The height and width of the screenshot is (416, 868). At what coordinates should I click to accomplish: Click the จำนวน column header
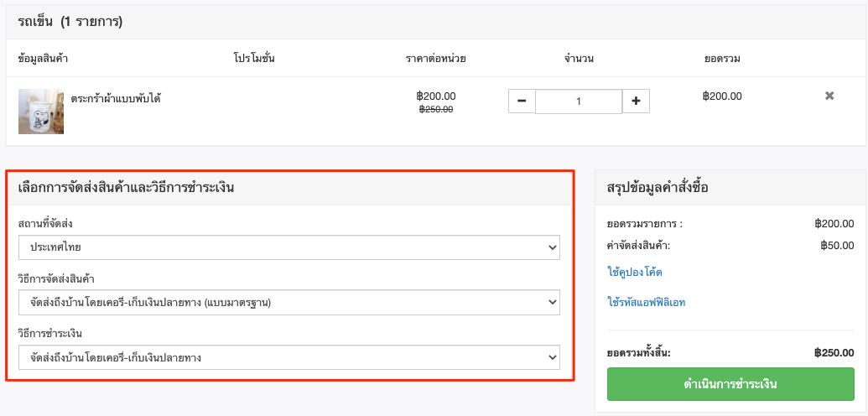pos(579,58)
